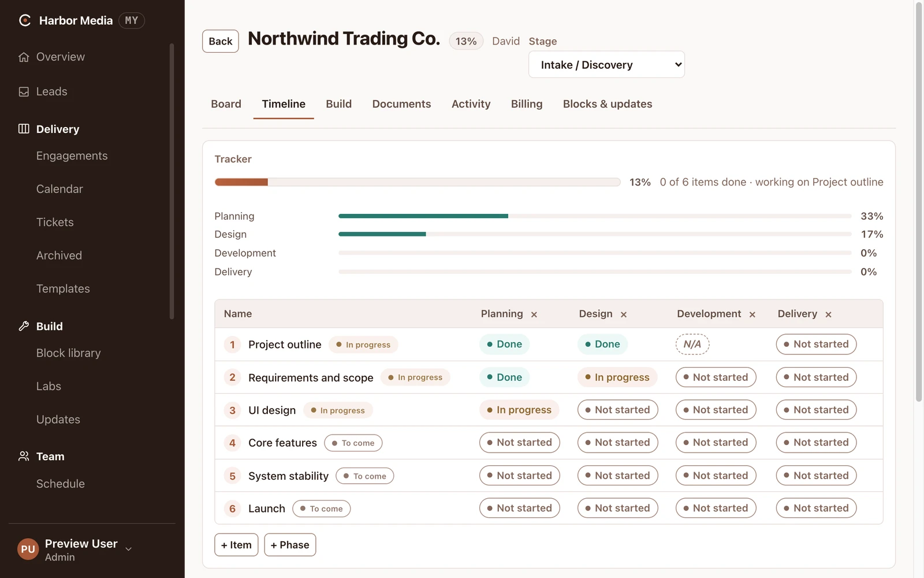Click the PU user avatar

click(x=28, y=550)
